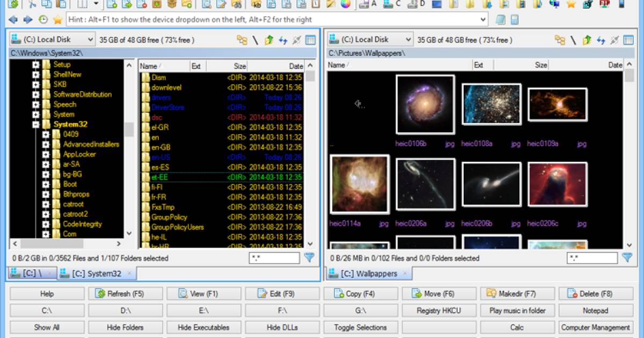Go back with the blue left arrow
The image size is (644, 338).
14,20
